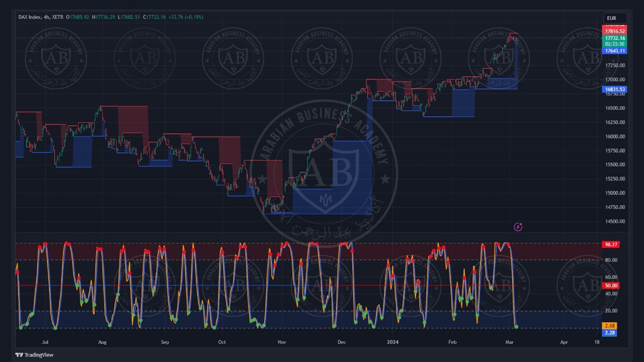Open the EUR currency selector
This screenshot has width=644, height=362.
click(x=615, y=18)
